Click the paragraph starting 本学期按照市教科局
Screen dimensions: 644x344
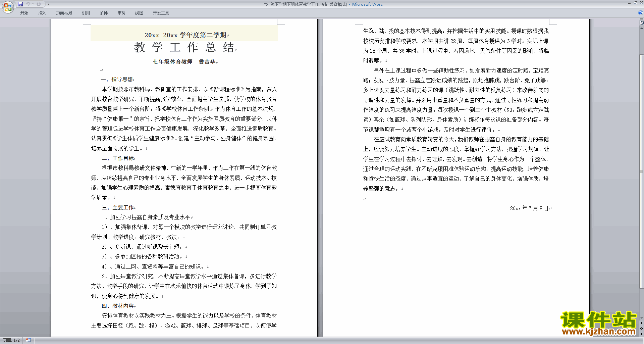coord(184,119)
